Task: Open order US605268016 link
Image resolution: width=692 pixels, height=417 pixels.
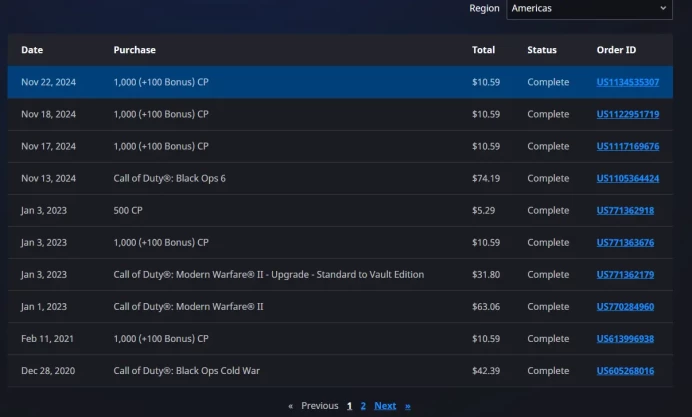Action: [625, 371]
